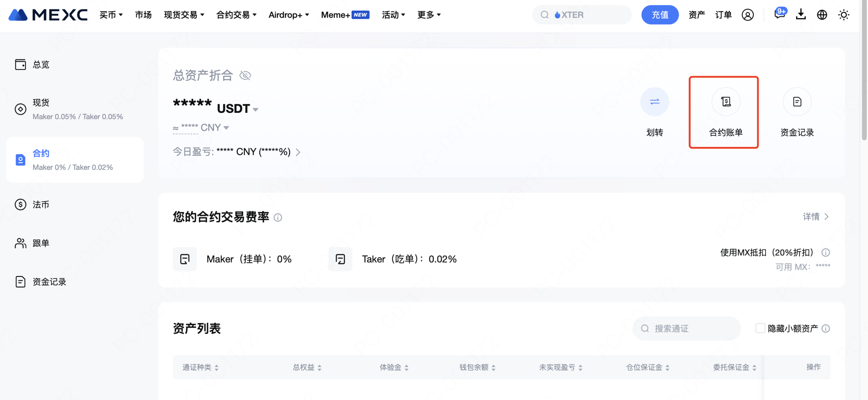Toggle hidden balance eye icon
Image resolution: width=868 pixels, height=400 pixels.
tap(245, 75)
